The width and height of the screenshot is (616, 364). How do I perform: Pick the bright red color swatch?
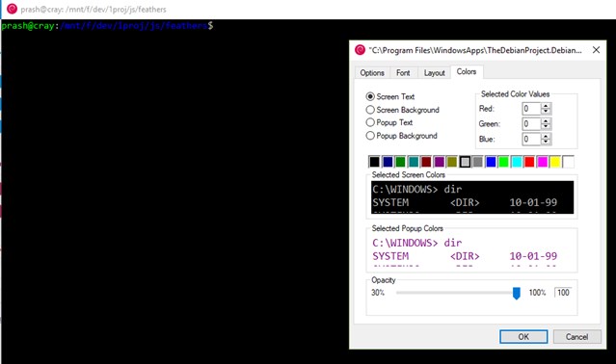pyautogui.click(x=529, y=162)
